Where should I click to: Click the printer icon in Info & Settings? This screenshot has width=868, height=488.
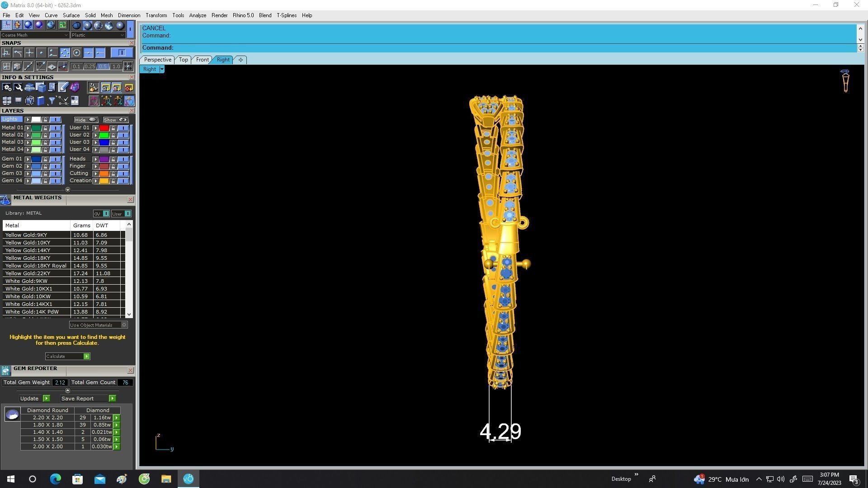(x=29, y=87)
